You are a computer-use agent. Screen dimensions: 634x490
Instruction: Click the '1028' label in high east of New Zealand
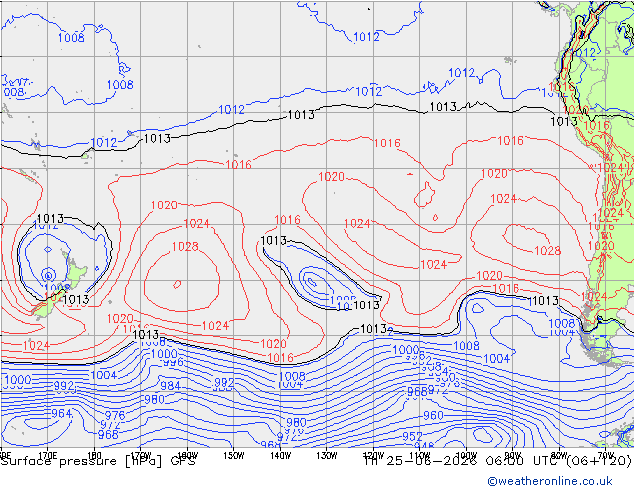coord(185,246)
